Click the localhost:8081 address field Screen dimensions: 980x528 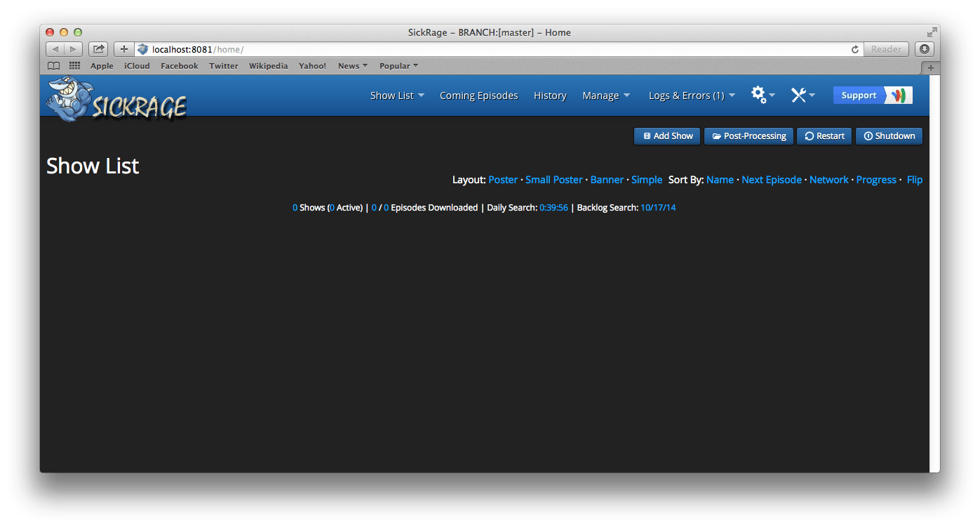pyautogui.click(x=499, y=49)
